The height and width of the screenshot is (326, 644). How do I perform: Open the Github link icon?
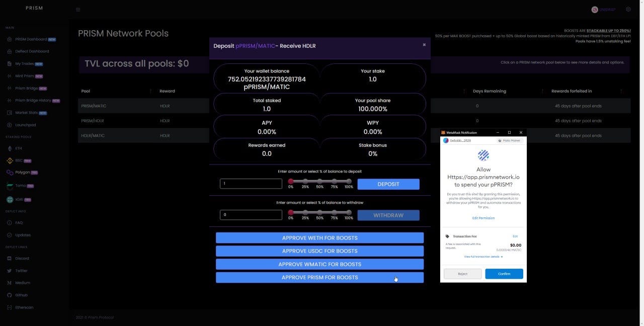(10, 295)
